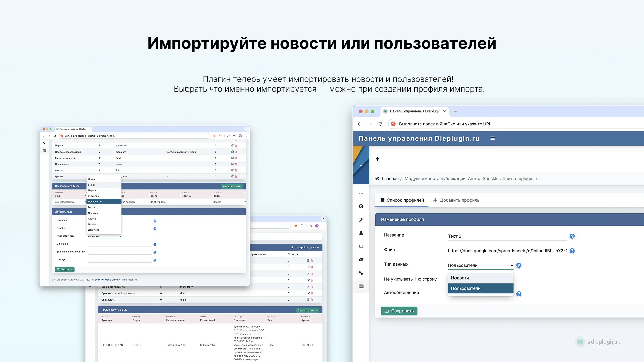Click the laptop icon in right window sidebar
The width and height of the screenshot is (644, 362).
pyautogui.click(x=361, y=246)
